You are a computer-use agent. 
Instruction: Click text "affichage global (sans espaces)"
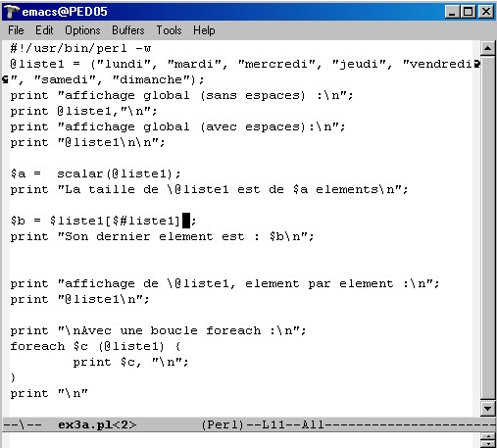point(185,95)
